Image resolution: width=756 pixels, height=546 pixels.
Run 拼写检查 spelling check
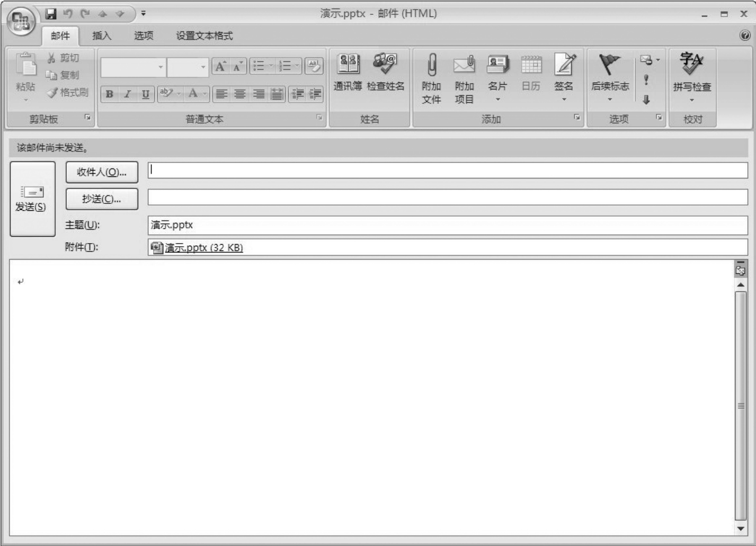pyautogui.click(x=692, y=78)
